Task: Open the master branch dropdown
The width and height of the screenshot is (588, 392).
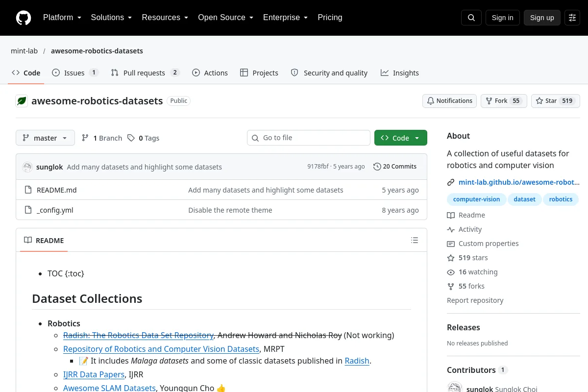Action: pos(45,138)
